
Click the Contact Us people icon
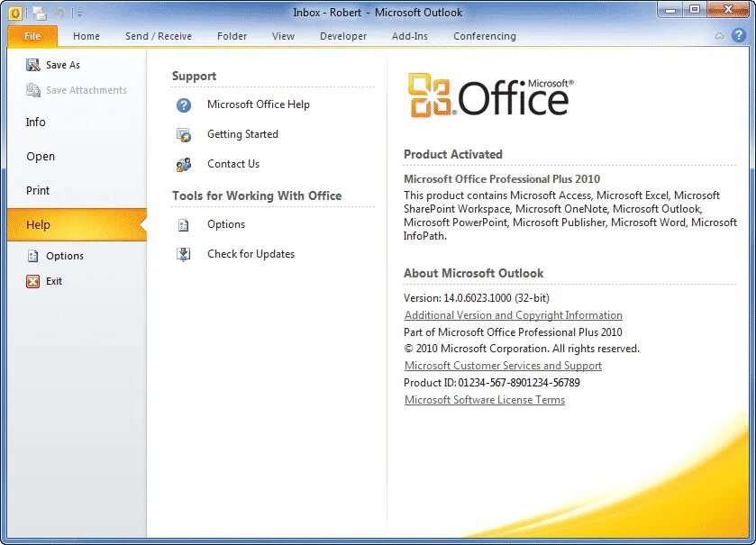coord(184,164)
